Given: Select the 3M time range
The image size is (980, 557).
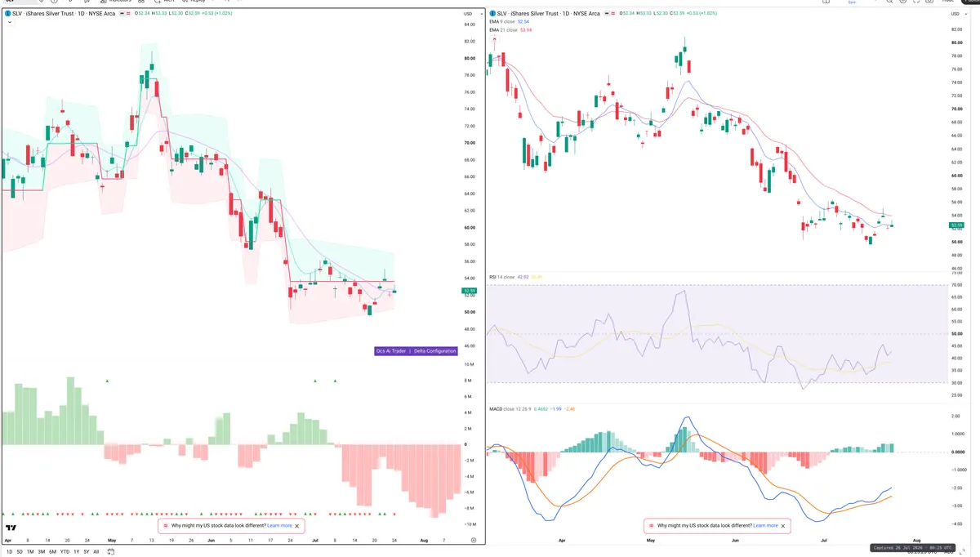Looking at the screenshot, I should 42,552.
